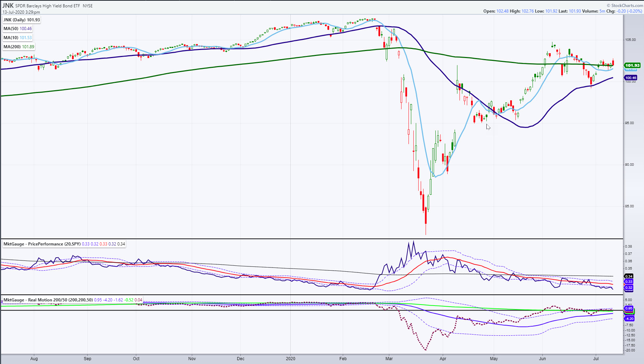Select the MA(200) legend label
The image size is (644, 364).
coord(19,47)
